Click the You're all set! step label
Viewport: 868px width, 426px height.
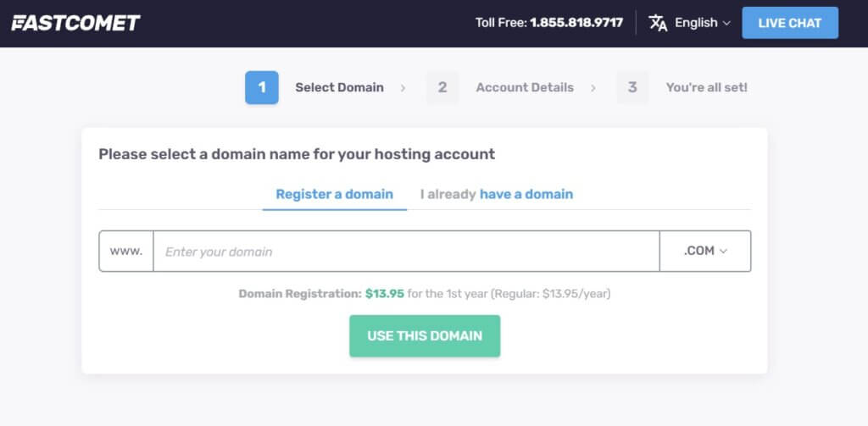click(706, 87)
